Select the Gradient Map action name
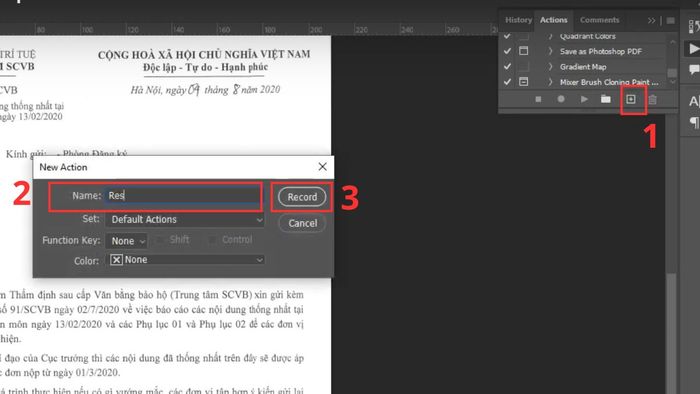The image size is (700, 394). pos(583,67)
